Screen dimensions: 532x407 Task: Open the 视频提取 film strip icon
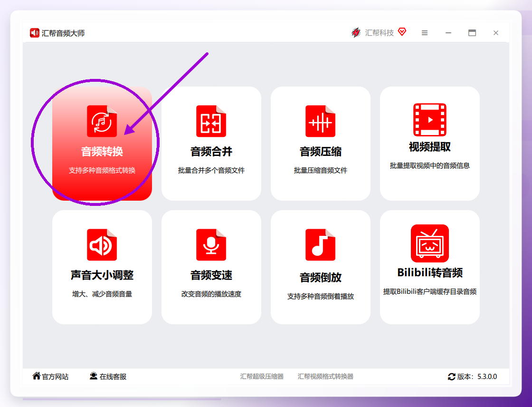[x=429, y=120]
